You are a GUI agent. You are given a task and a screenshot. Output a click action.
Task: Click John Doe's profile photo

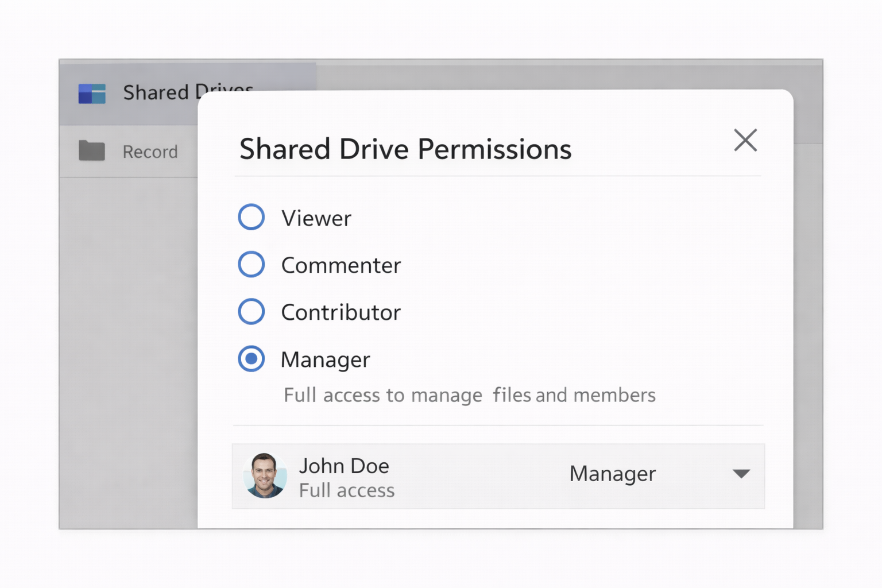pos(265,475)
